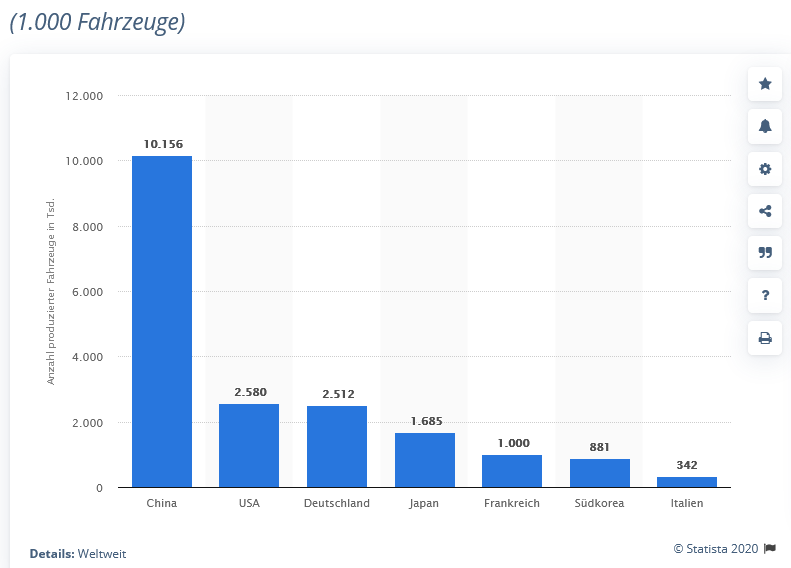Click the China bar in chart

point(162,322)
